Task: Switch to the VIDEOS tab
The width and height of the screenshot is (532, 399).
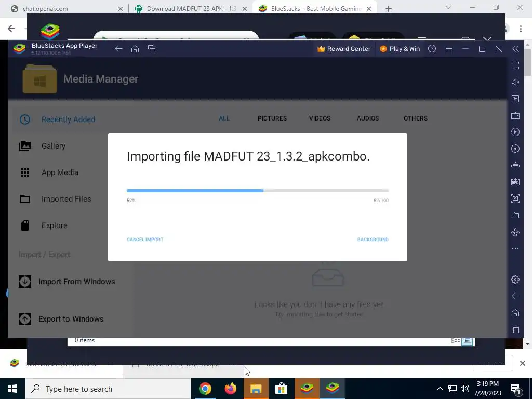Action: [x=320, y=118]
